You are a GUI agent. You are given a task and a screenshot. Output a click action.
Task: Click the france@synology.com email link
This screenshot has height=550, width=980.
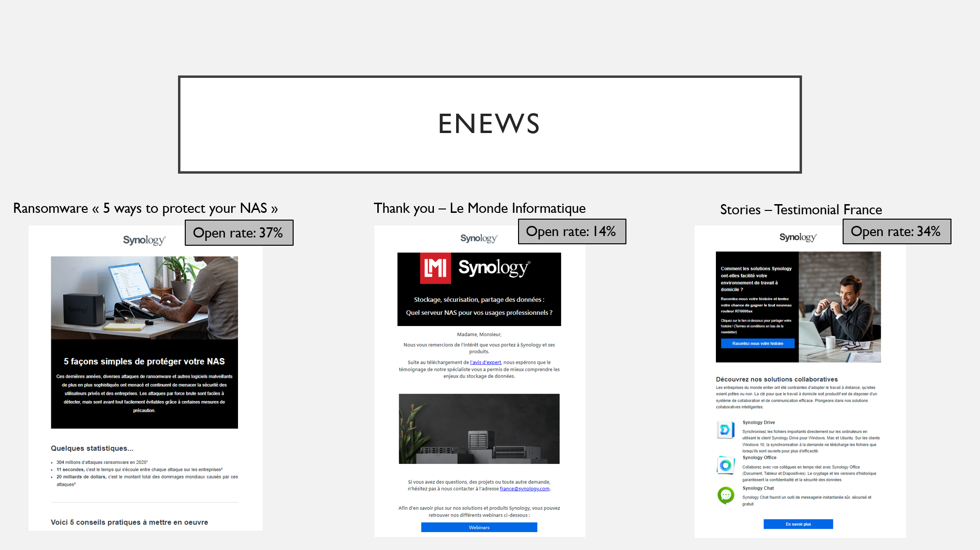point(524,489)
